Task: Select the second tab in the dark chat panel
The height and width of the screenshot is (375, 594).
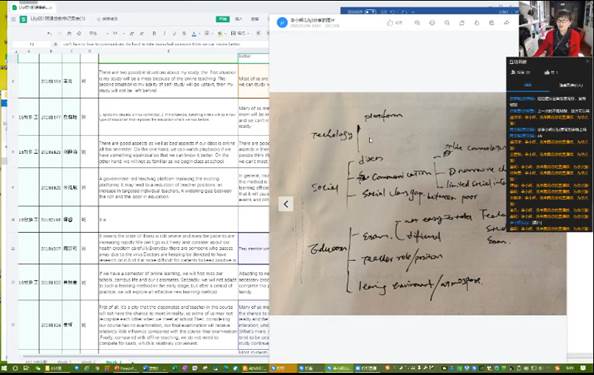Action: click(x=571, y=85)
